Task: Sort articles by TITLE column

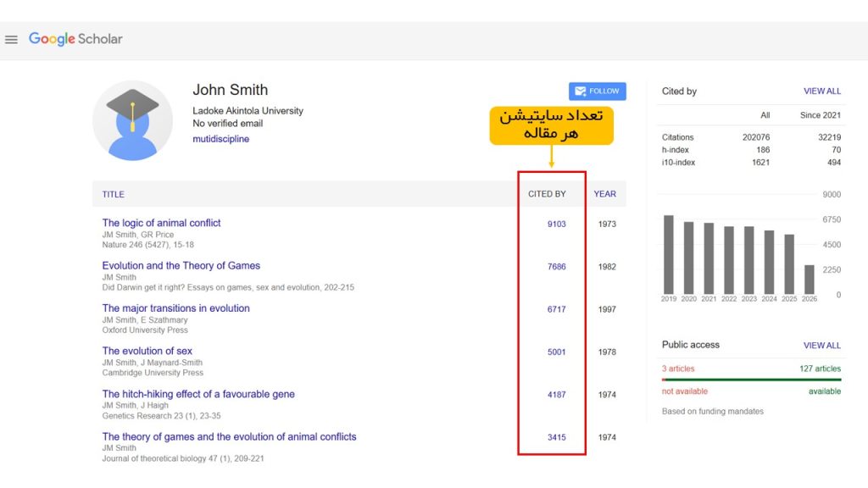Action: point(113,194)
